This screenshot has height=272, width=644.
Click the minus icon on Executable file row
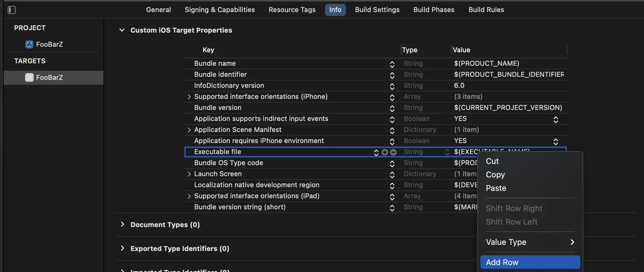click(x=393, y=152)
